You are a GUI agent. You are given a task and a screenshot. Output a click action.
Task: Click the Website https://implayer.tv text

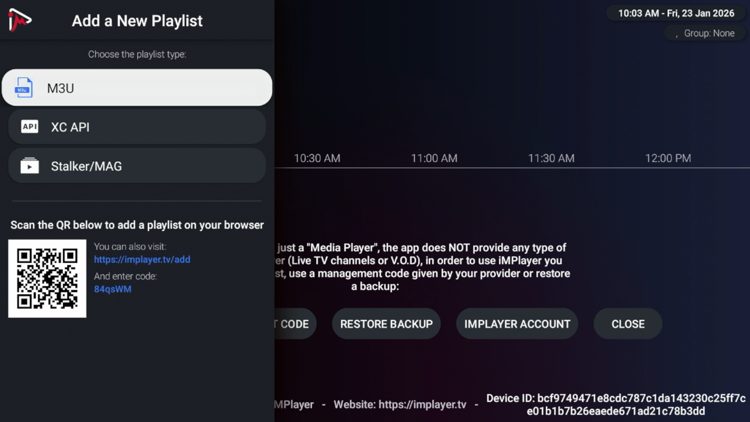(x=400, y=404)
